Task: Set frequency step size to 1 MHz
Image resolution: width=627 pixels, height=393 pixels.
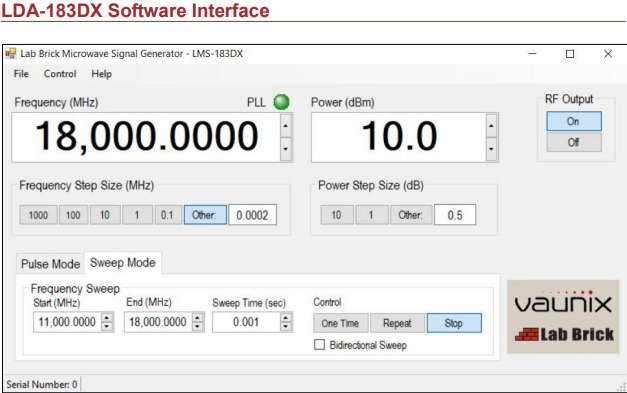Action: point(137,215)
